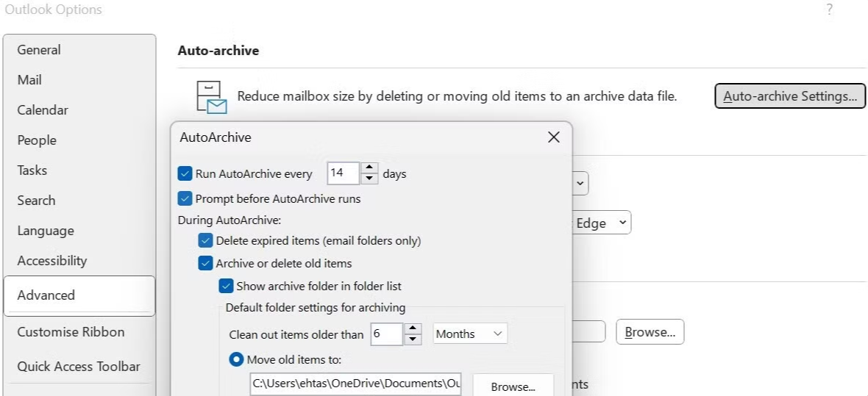Open the General options category
The width and height of the screenshot is (868, 396).
[79, 50]
